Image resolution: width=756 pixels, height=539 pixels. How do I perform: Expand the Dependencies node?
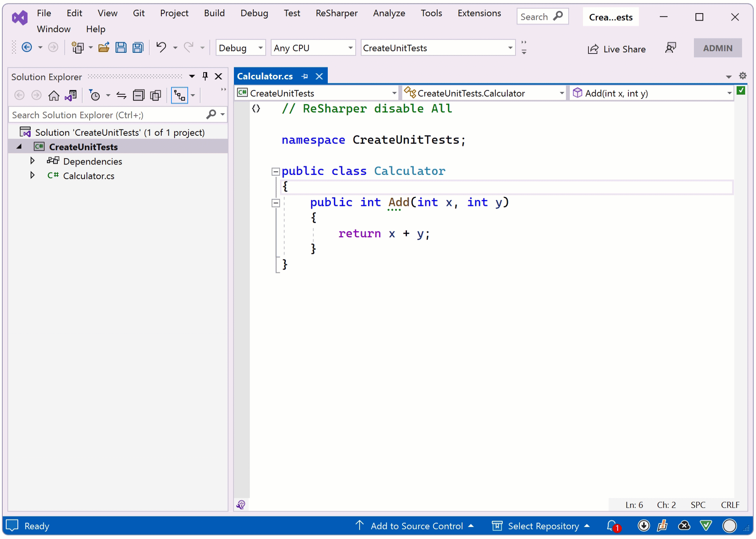(33, 161)
